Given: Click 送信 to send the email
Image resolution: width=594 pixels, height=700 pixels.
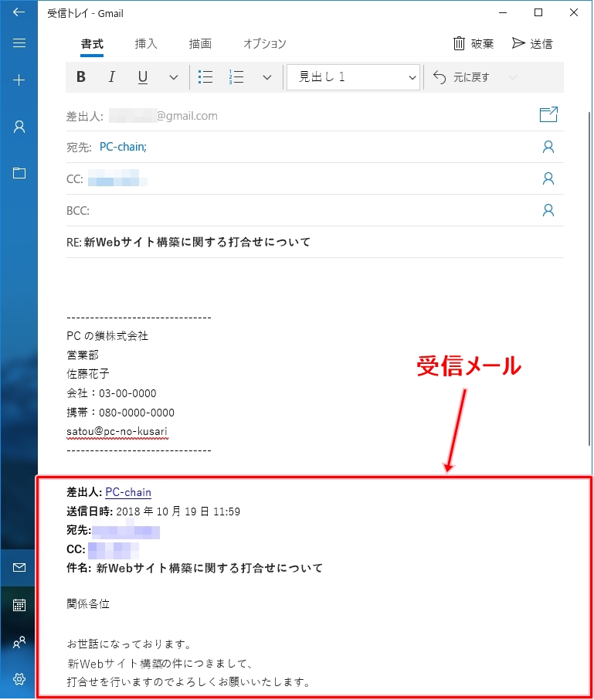Looking at the screenshot, I should tap(532, 44).
